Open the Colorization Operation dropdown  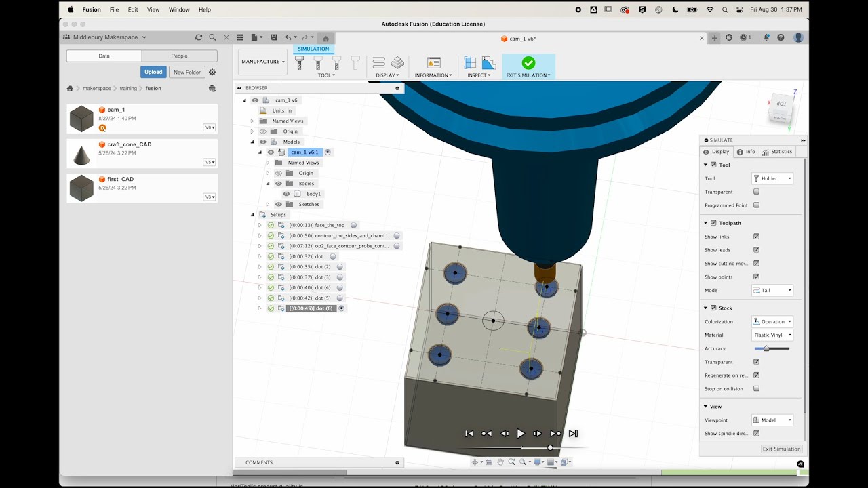click(772, 321)
